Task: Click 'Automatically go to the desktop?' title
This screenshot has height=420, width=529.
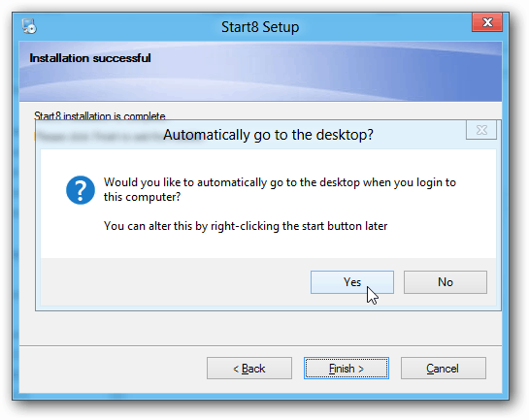Action: click(x=268, y=135)
